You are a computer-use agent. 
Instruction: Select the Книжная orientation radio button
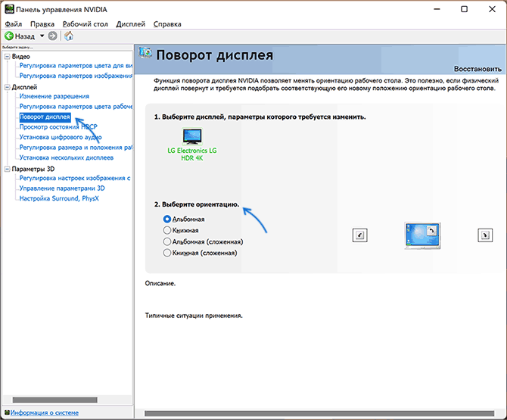(166, 230)
